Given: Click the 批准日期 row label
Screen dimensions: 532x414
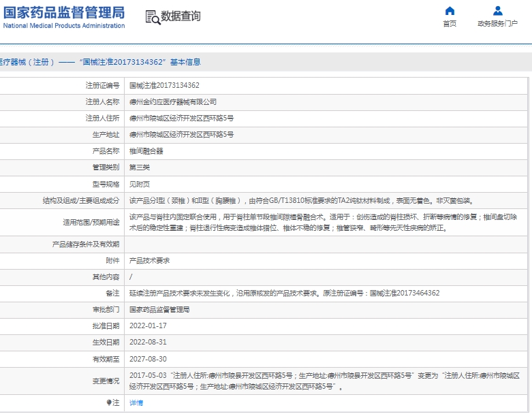Looking at the screenshot, I should tap(106, 326).
